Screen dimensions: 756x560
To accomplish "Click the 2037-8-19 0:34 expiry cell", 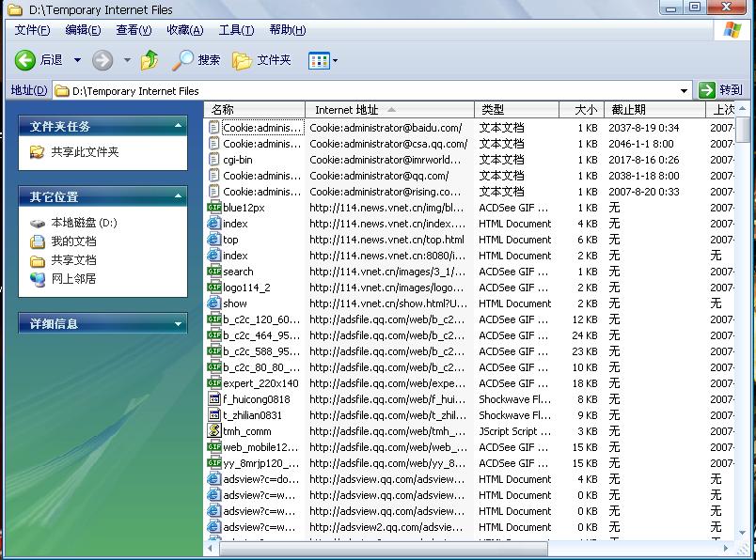I will pyautogui.click(x=644, y=128).
